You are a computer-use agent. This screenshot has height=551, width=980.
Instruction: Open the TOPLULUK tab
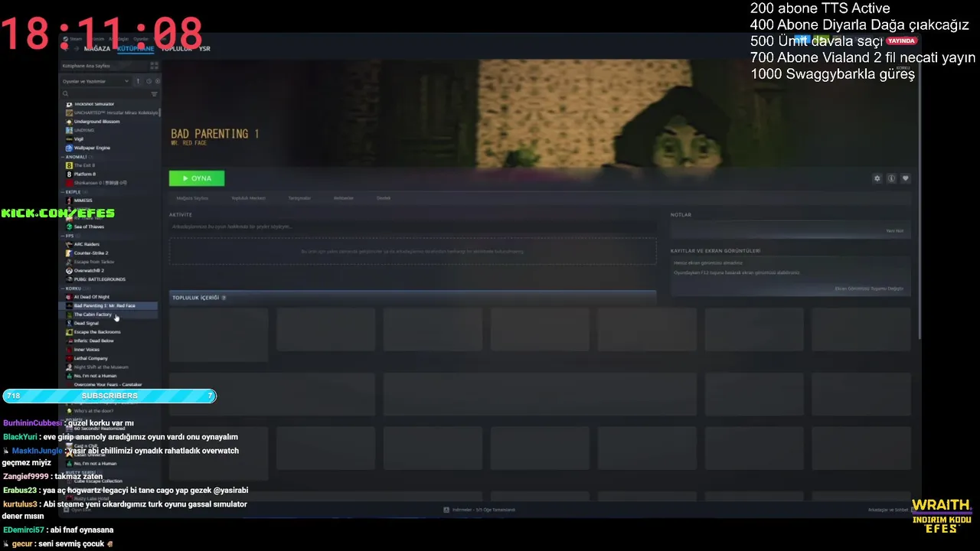point(176,48)
